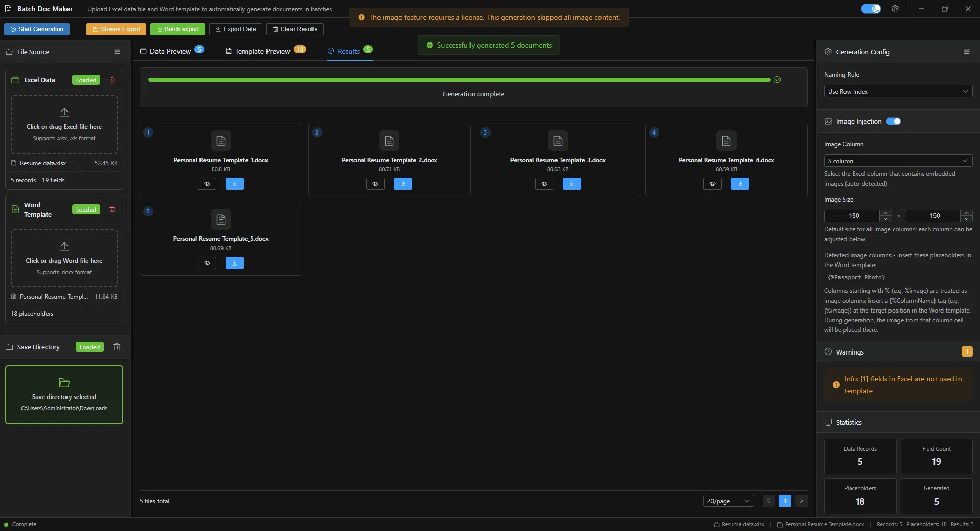Click the Stream Export button
980x531 pixels.
[x=116, y=29]
